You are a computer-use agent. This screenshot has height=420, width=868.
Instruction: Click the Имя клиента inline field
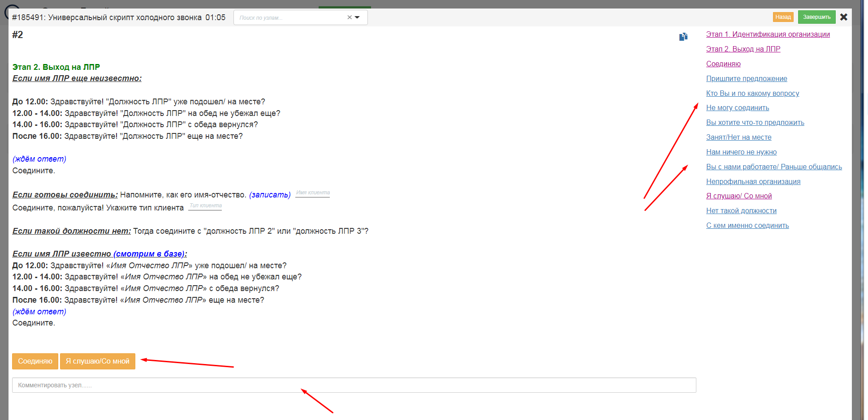coord(313,193)
